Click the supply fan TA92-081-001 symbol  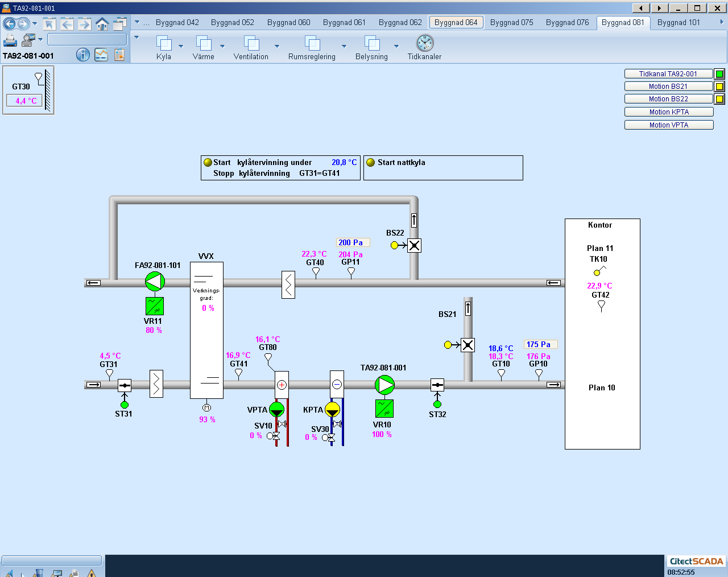384,385
